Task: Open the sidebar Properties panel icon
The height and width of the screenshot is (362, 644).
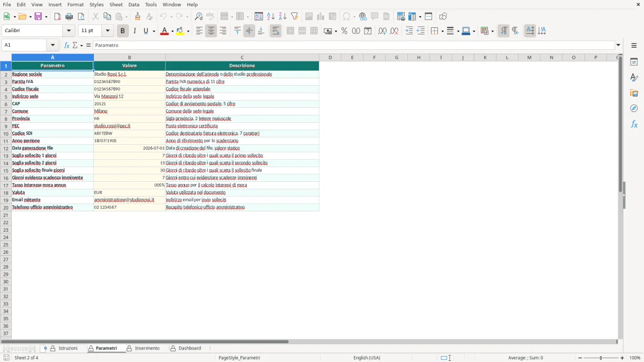Action: click(x=634, y=62)
